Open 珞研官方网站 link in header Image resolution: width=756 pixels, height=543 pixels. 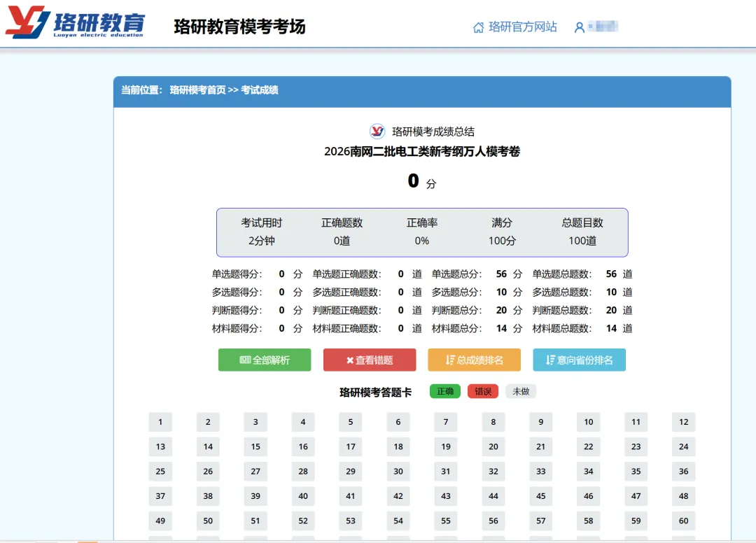click(514, 27)
